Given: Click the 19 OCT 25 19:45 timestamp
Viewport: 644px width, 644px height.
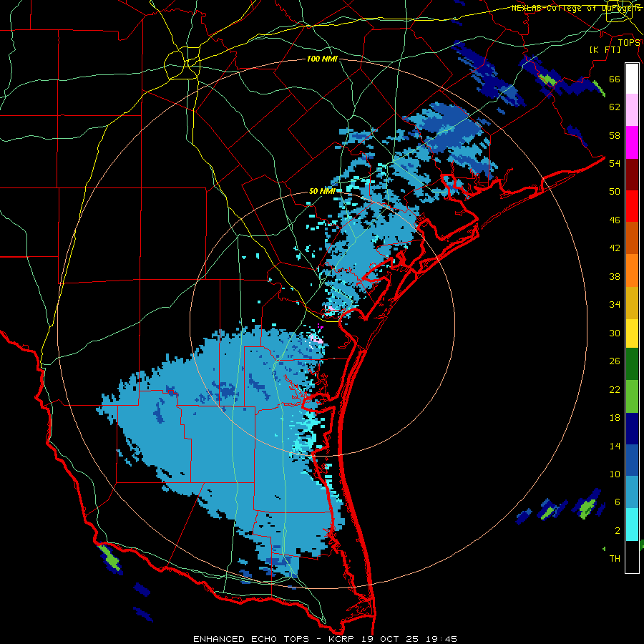Looking at the screenshot, I should 409,639.
